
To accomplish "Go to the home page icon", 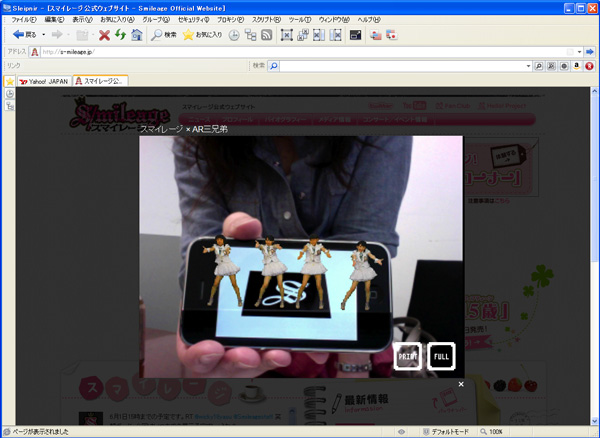I will coord(136,35).
